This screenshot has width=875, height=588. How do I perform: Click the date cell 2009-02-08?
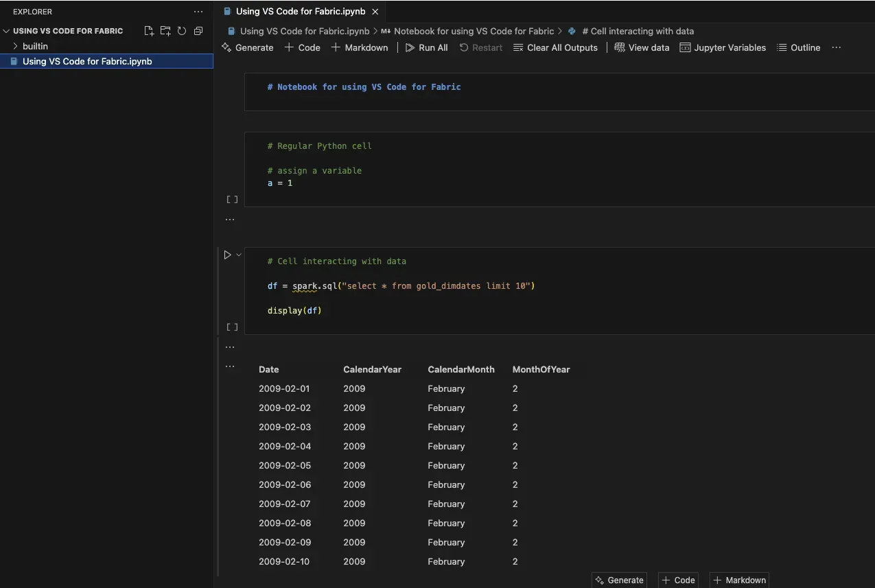pos(285,523)
